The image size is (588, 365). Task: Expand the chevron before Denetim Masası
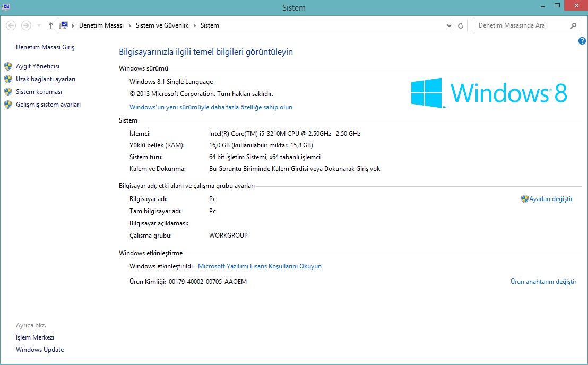tap(73, 25)
